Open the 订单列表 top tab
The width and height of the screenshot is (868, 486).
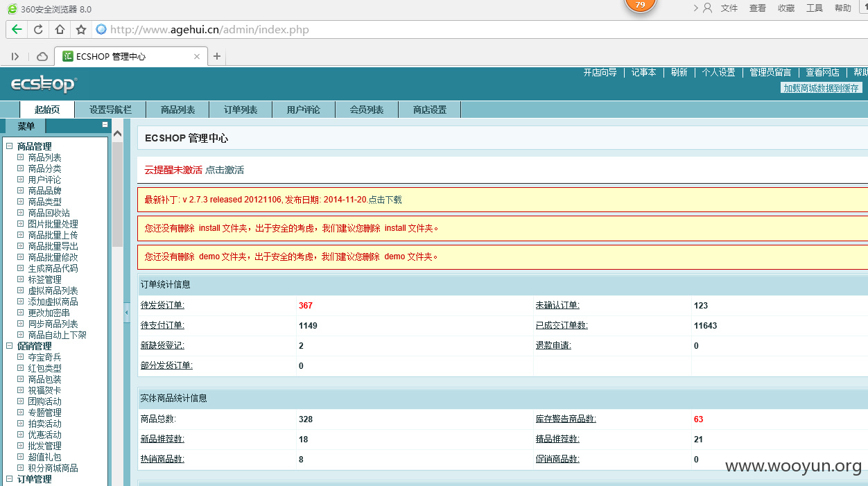click(241, 110)
